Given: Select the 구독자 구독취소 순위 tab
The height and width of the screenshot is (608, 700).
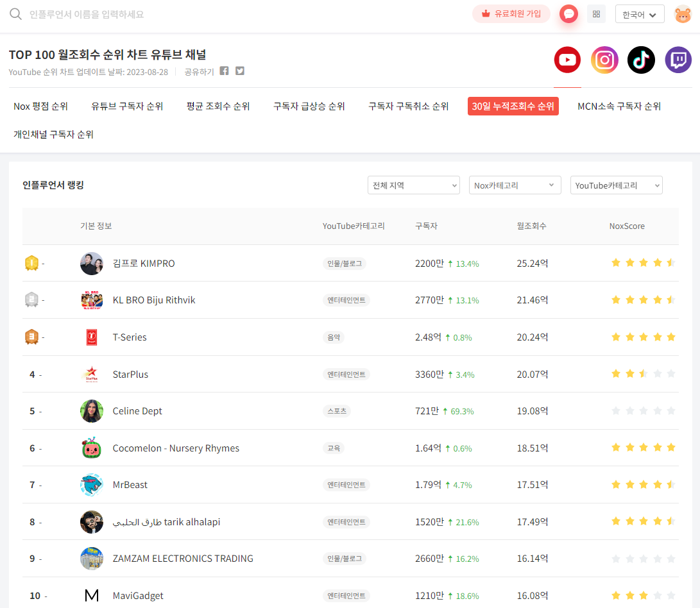Looking at the screenshot, I should pos(408,106).
